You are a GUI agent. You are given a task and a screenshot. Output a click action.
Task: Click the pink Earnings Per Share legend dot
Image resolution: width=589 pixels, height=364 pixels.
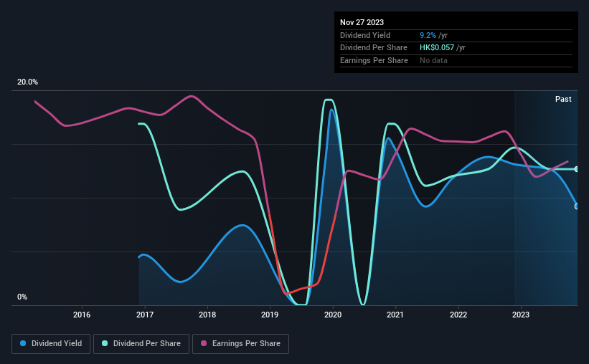(204, 343)
